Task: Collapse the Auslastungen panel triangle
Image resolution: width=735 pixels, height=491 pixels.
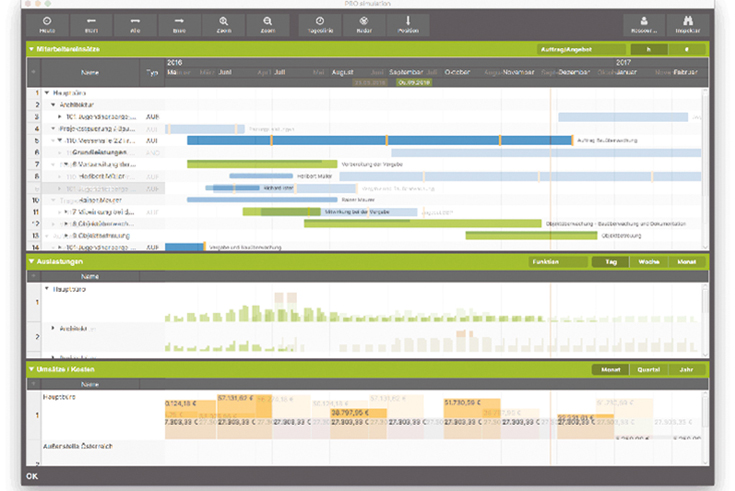Action: (x=31, y=262)
